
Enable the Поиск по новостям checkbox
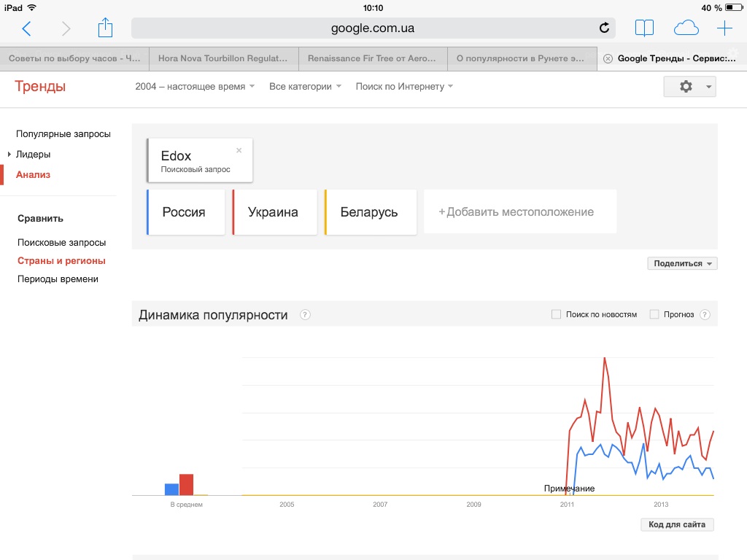pos(556,314)
